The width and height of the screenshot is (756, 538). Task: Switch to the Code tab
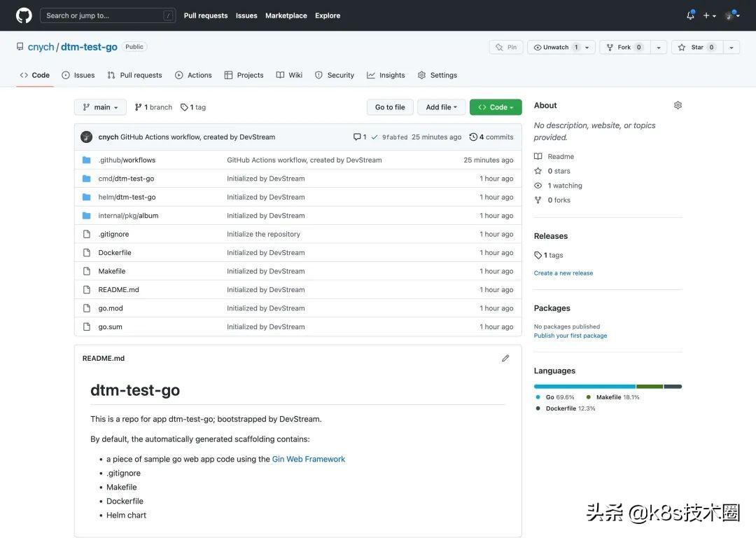click(35, 75)
